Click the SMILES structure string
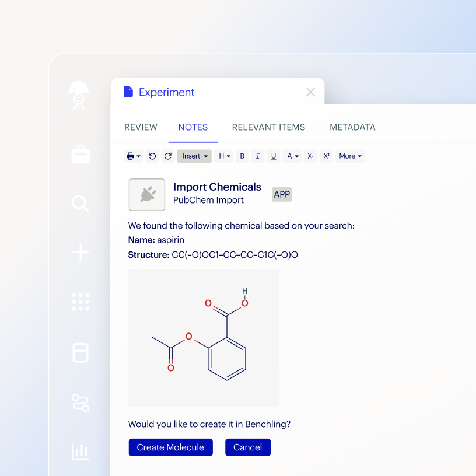Screen dimensions: 476x476 point(235,255)
